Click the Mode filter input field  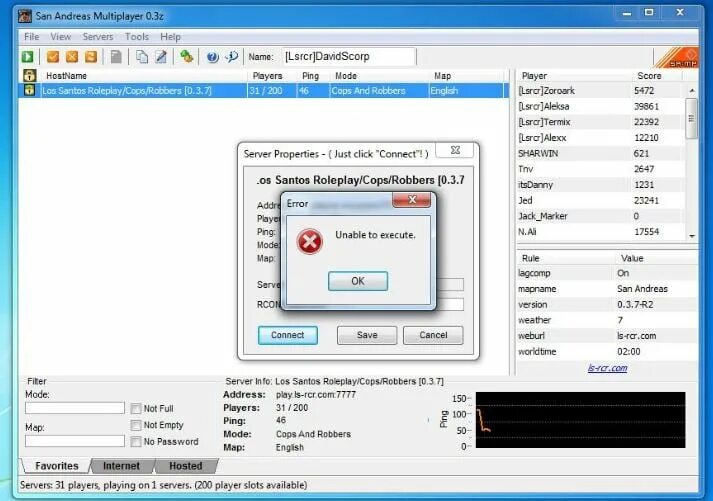tap(75, 408)
